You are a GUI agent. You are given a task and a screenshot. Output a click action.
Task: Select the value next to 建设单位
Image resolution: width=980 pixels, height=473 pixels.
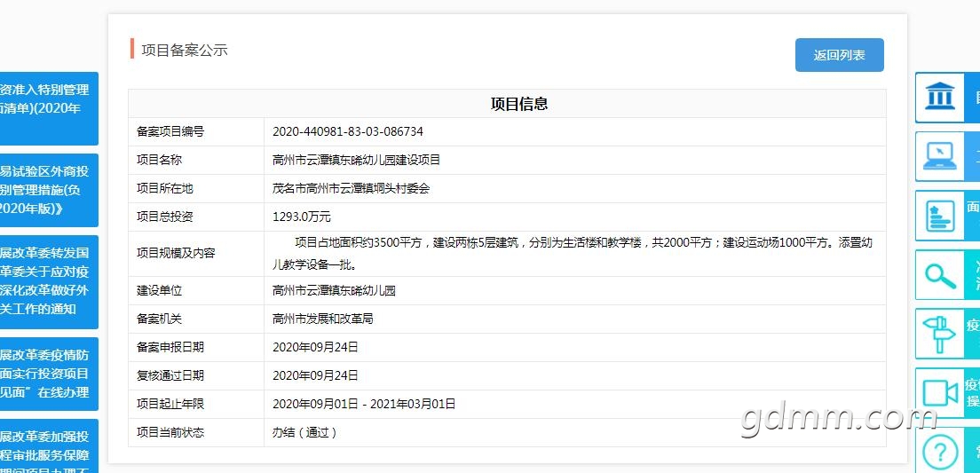334,290
